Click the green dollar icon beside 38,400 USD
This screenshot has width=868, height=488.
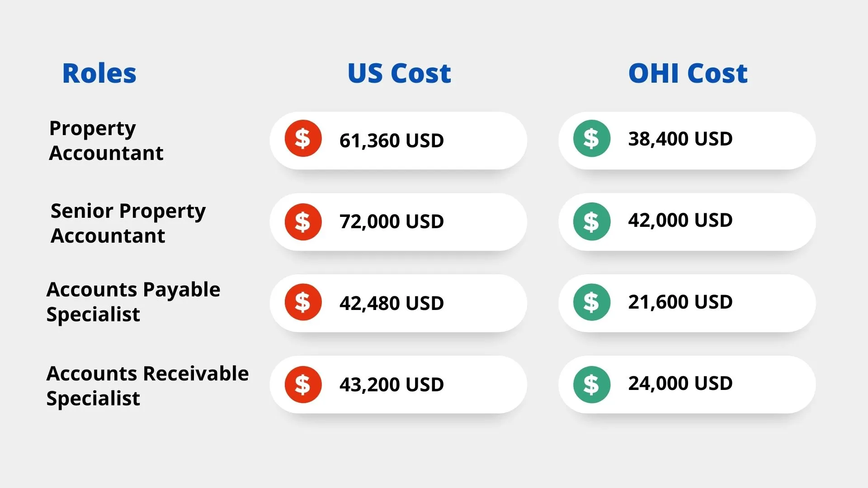pos(592,138)
